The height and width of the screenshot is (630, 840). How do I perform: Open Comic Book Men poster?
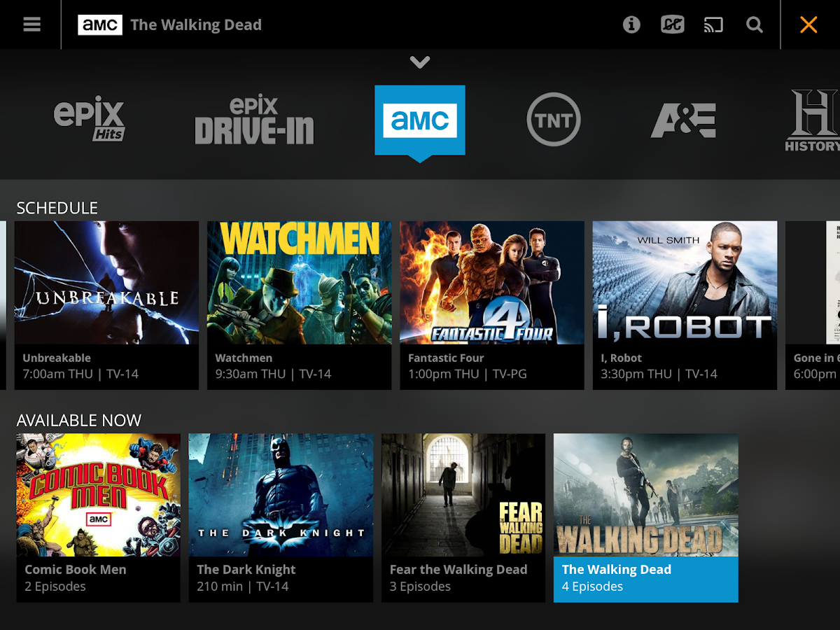(x=99, y=495)
